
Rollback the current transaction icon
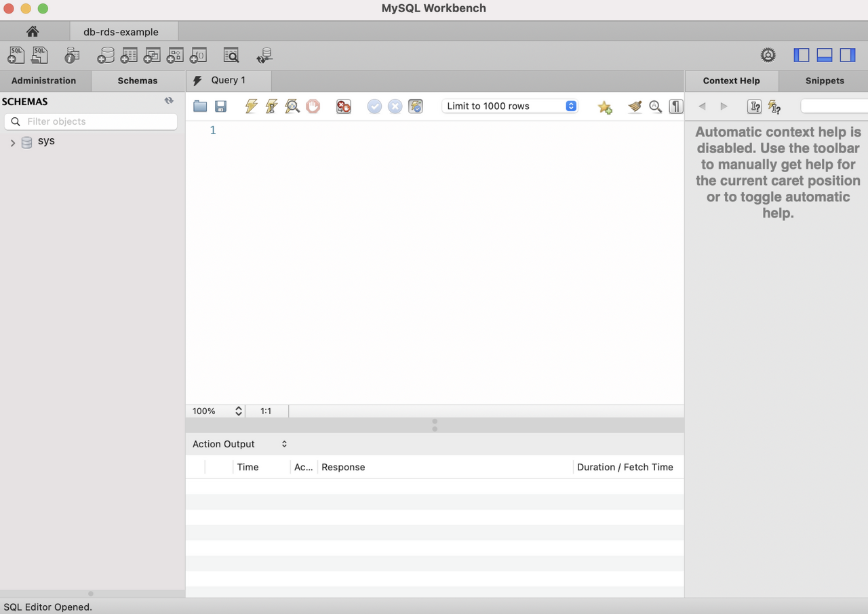(x=395, y=106)
